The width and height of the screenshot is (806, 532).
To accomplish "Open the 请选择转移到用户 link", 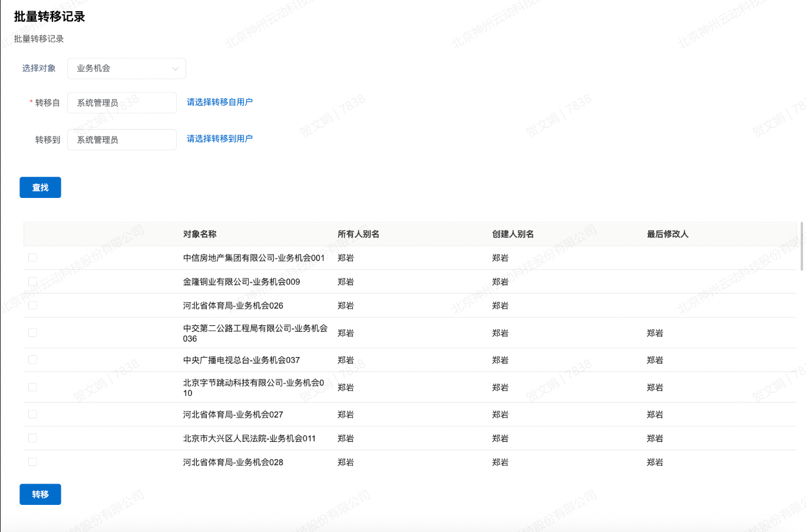I will pos(220,138).
